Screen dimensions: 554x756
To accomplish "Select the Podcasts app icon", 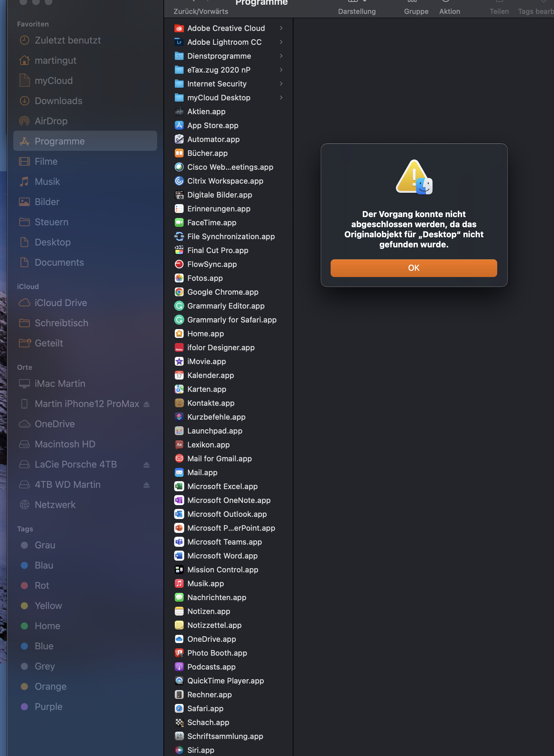I will pyautogui.click(x=179, y=667).
